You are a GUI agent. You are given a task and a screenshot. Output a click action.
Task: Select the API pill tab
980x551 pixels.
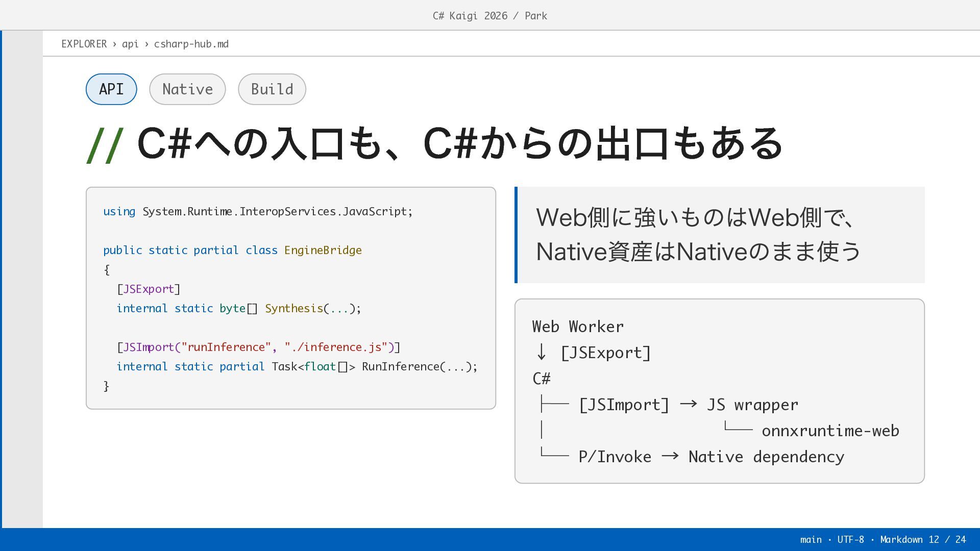pyautogui.click(x=111, y=89)
